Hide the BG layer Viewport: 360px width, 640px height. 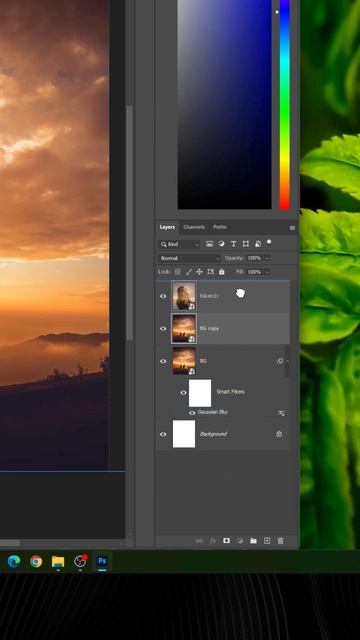point(163,361)
